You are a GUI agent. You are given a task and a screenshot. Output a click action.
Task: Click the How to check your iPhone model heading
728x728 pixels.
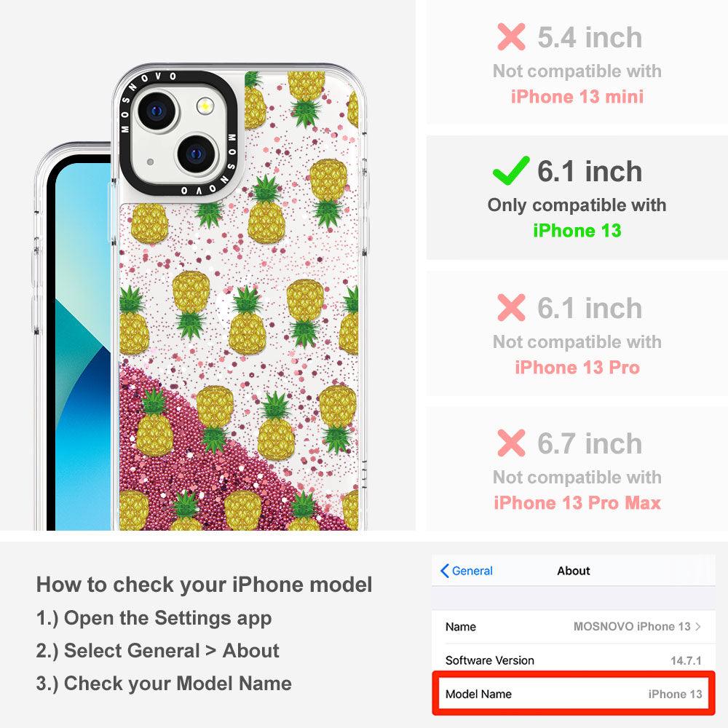click(205, 585)
